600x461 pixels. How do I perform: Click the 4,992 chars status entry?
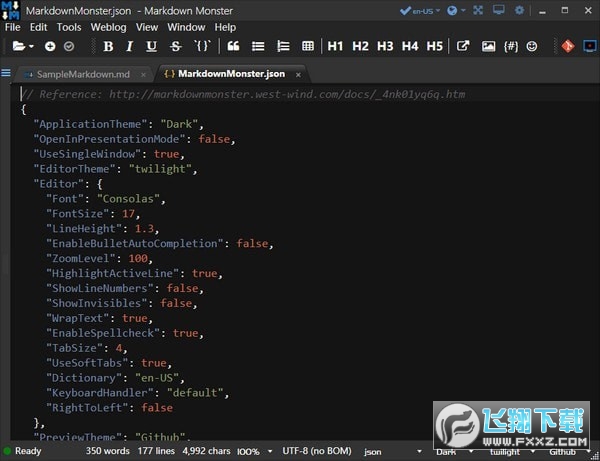point(206,451)
